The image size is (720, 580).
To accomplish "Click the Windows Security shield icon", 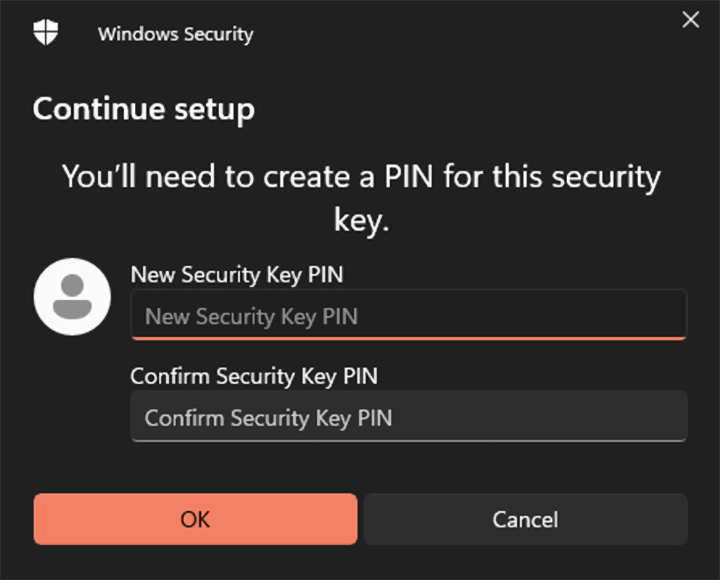I will (x=46, y=33).
